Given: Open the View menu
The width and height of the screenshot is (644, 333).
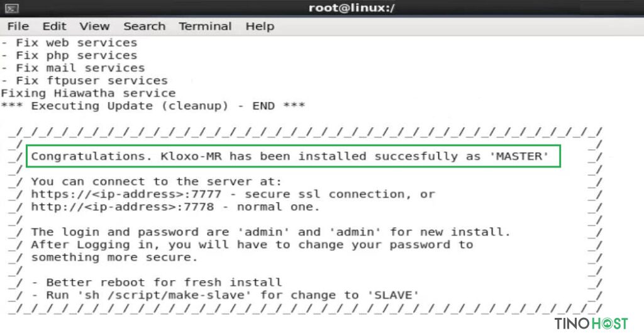Looking at the screenshot, I should (x=95, y=26).
